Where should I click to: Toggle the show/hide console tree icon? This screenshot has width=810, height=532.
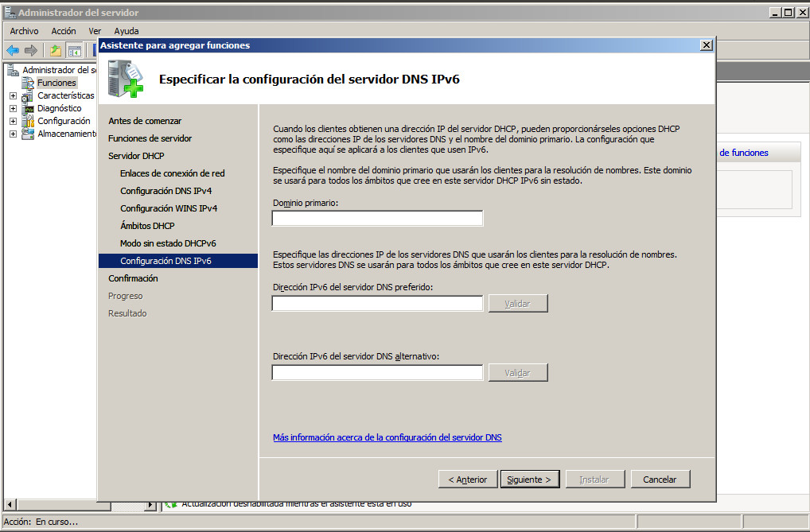click(74, 51)
